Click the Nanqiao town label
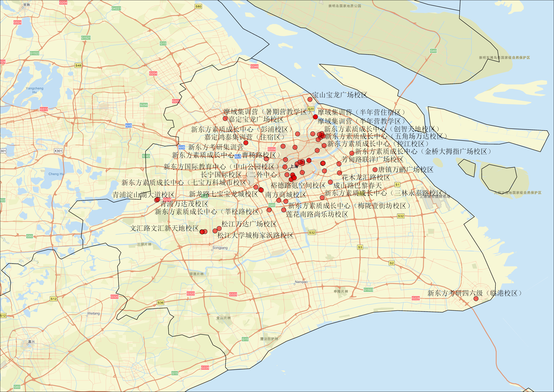Image resolution: width=554 pixels, height=392 pixels. tap(301, 282)
